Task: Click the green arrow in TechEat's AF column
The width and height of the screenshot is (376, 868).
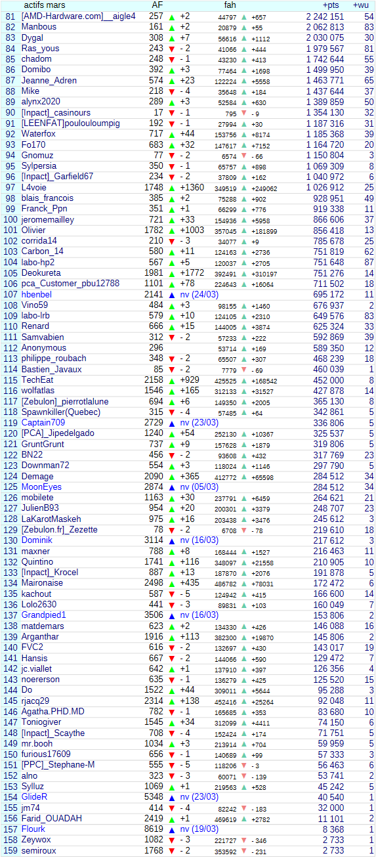Action: tap(172, 381)
